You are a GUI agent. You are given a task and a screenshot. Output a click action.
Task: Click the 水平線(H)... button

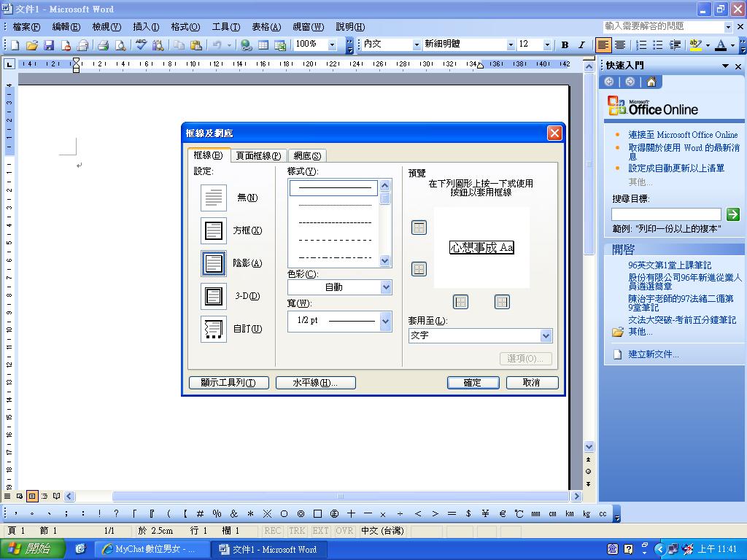click(x=315, y=382)
